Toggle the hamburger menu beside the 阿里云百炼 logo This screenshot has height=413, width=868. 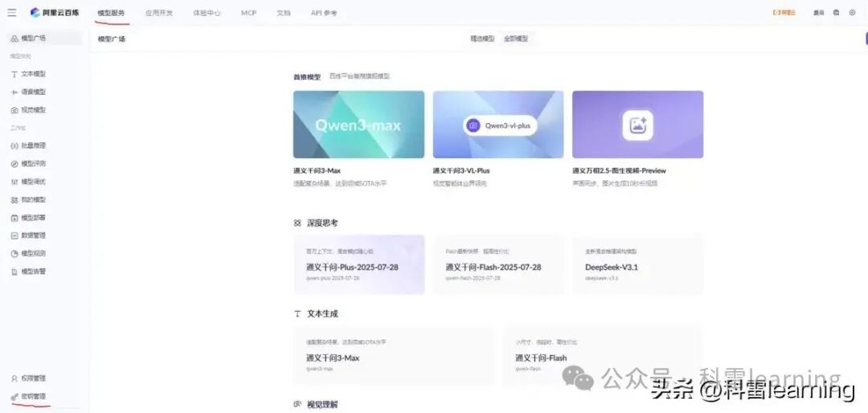(11, 13)
